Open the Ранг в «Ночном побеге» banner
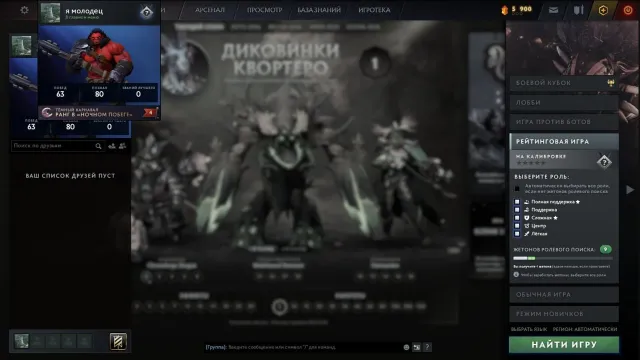Viewport: 640px width, 360px height. tap(98, 112)
